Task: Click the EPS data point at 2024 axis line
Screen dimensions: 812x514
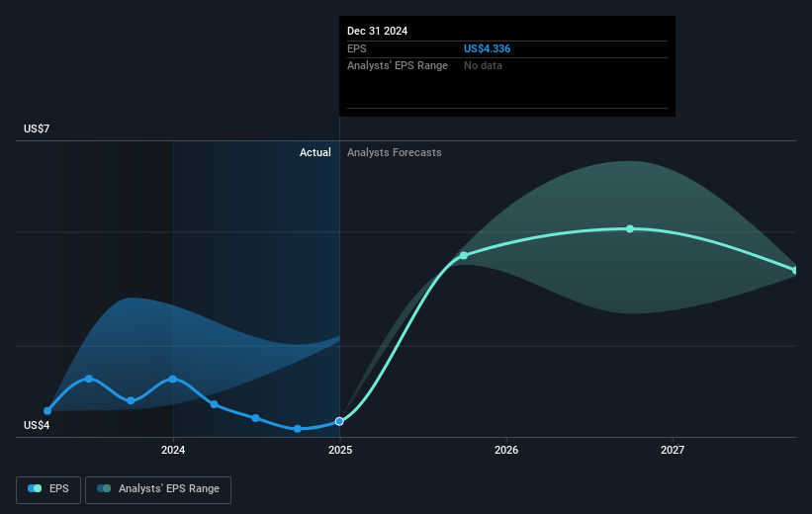Action: 172,379
